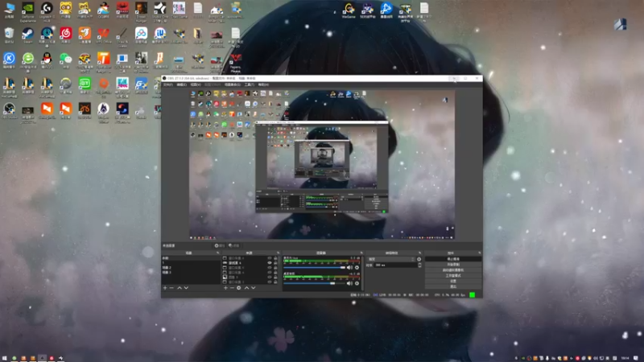The image size is (644, 362).
Task: Increase transition duration with stepper arrows
Action: point(419,265)
